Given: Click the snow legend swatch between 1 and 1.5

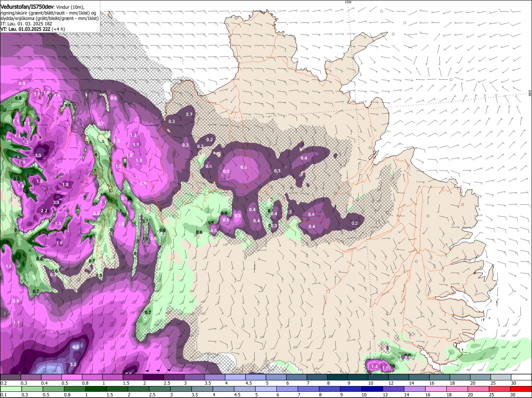Looking at the screenshot, I should [112, 377].
